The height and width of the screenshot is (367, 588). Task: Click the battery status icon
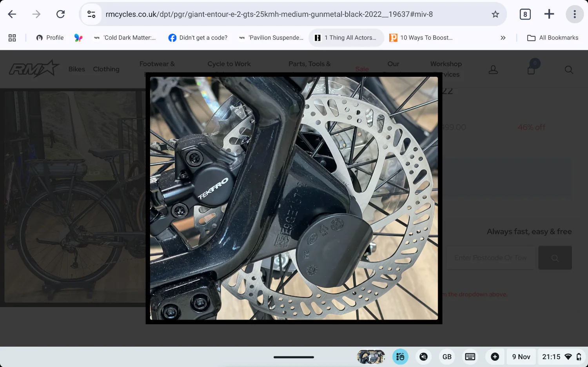tap(579, 357)
